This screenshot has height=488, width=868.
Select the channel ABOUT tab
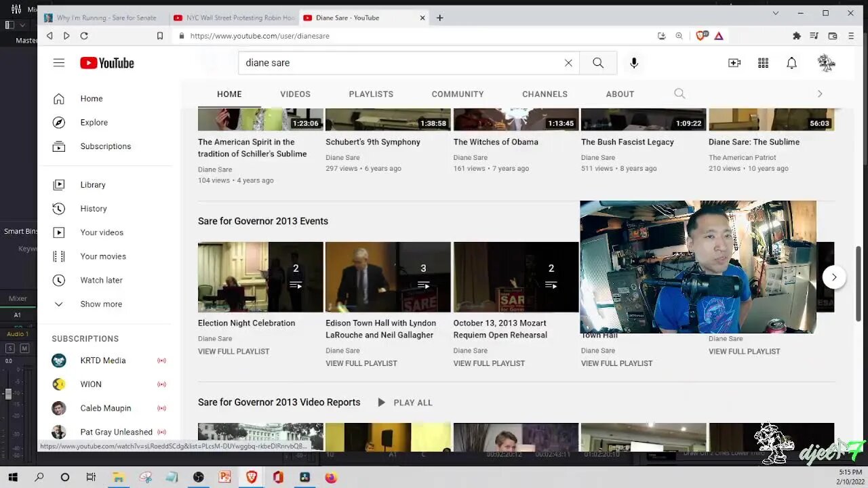coord(620,94)
